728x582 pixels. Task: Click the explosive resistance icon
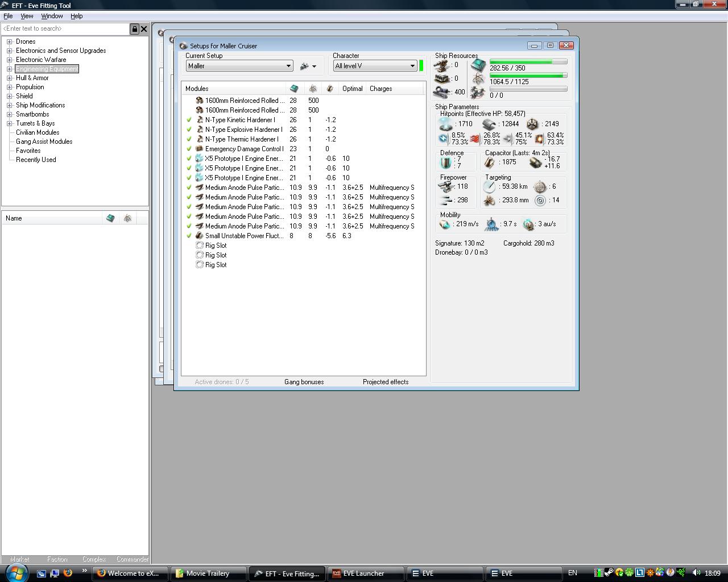(539, 138)
